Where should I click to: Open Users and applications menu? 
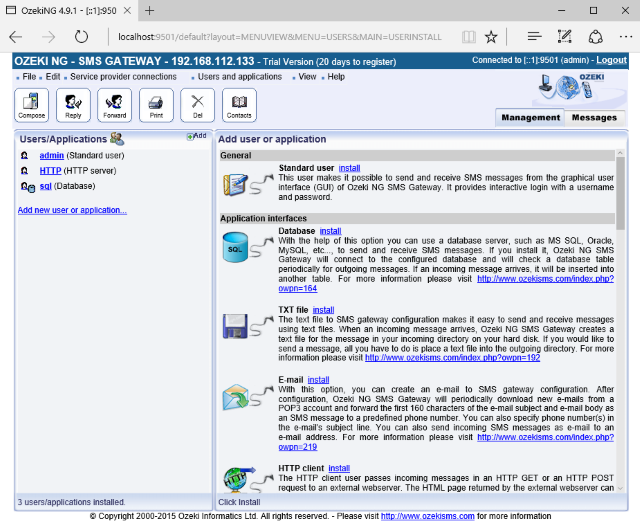[x=240, y=77]
